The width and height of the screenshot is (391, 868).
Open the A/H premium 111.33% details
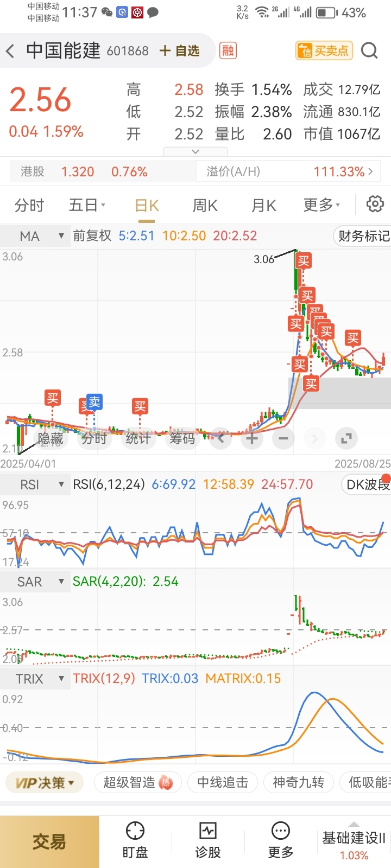tap(288, 172)
